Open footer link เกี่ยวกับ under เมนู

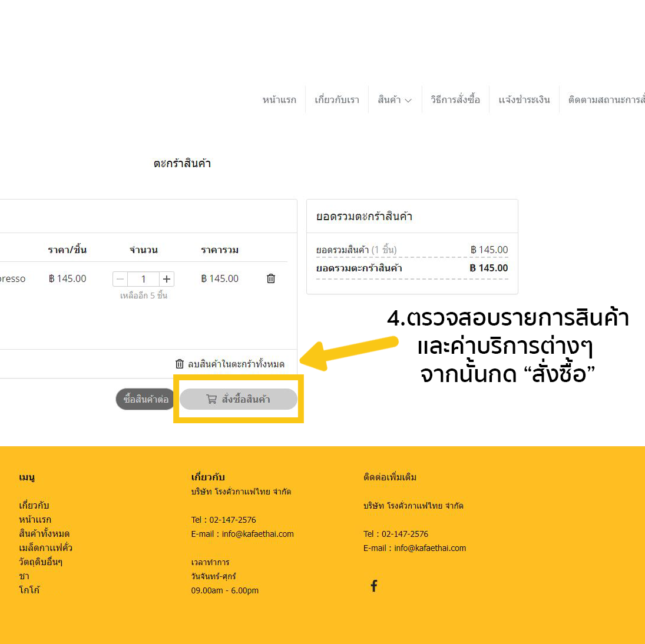click(34, 506)
